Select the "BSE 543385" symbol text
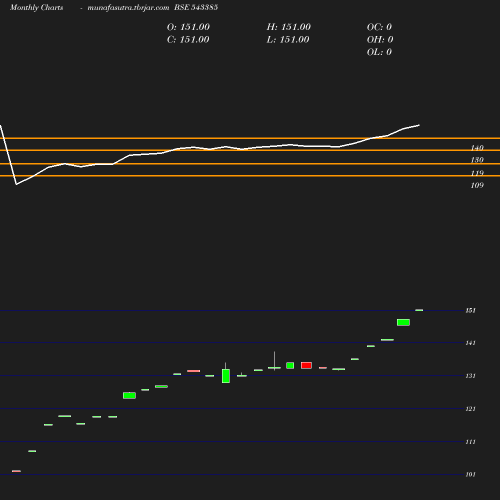 coord(196,7)
